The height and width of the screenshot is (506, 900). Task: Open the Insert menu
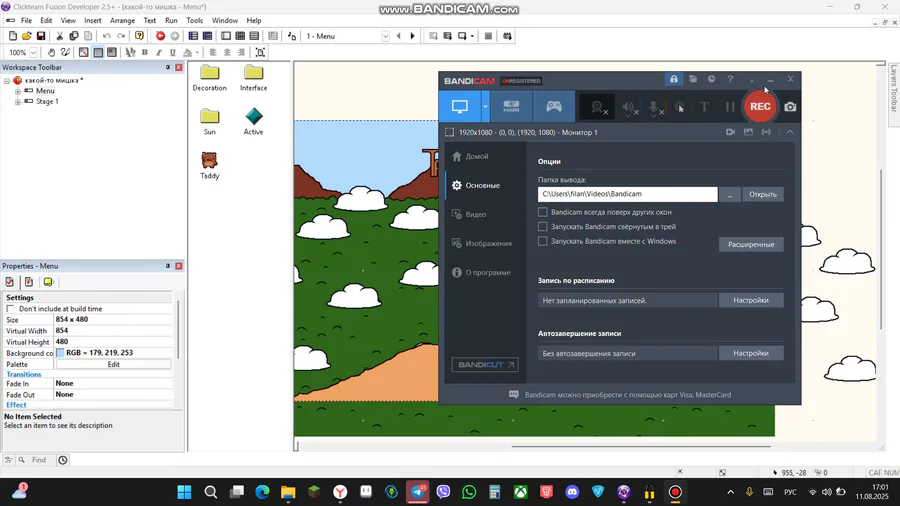(x=92, y=20)
